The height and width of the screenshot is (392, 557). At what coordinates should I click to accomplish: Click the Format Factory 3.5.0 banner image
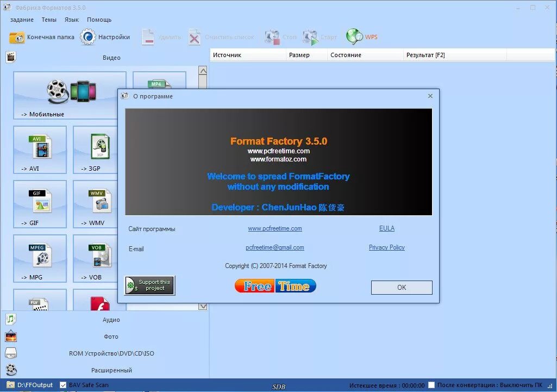point(278,161)
